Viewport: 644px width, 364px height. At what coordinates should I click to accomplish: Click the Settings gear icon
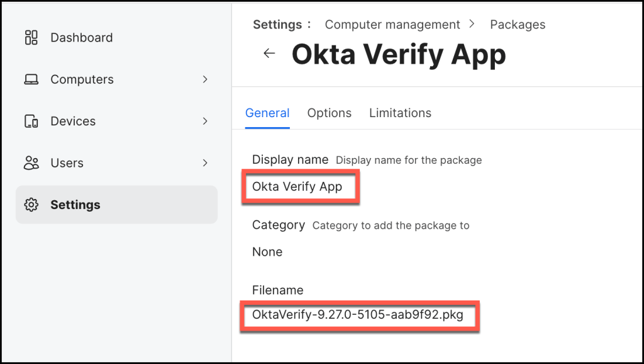click(x=31, y=205)
